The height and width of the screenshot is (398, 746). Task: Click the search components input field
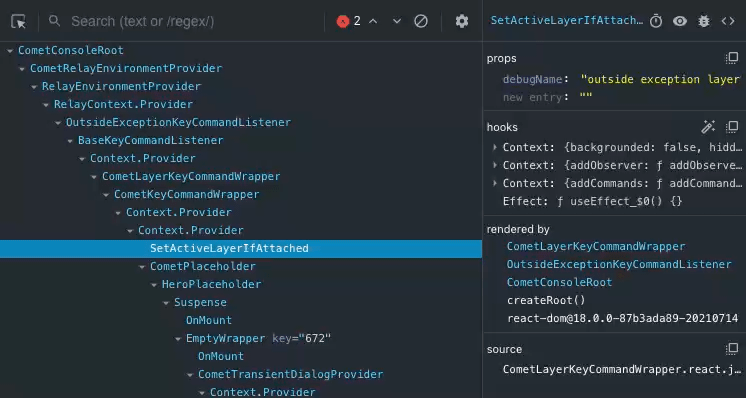(x=190, y=21)
